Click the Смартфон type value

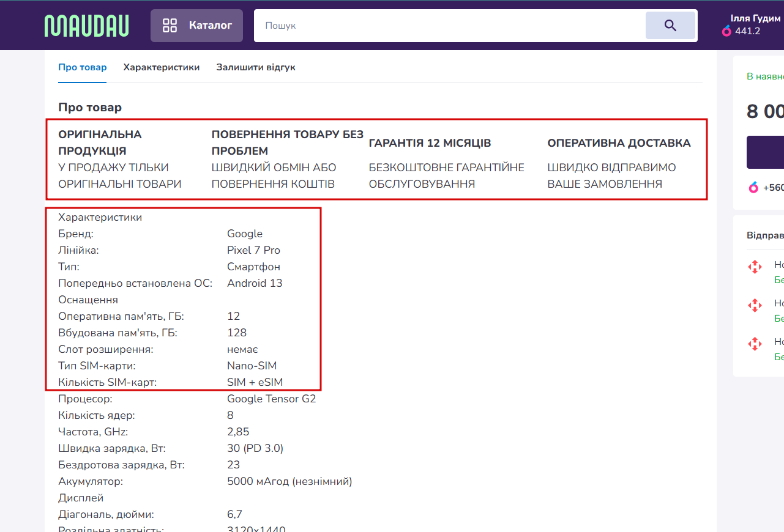pos(253,267)
